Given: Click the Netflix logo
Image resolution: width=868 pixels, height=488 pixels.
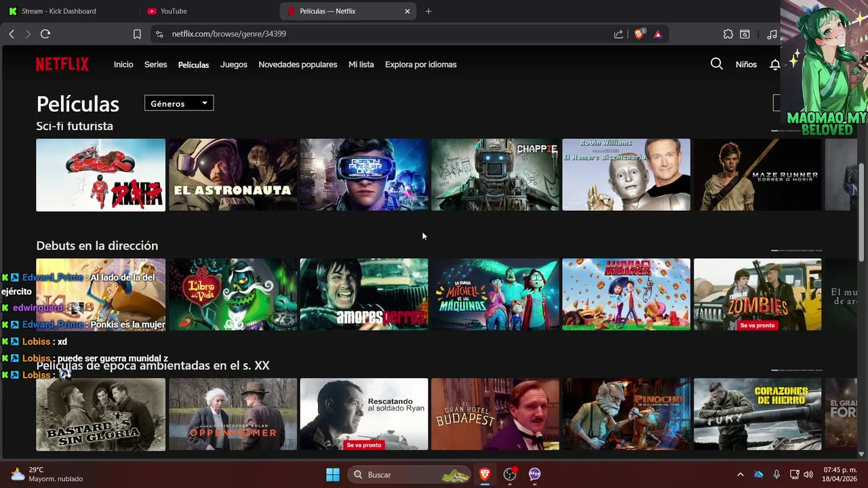Looking at the screenshot, I should 62,64.
